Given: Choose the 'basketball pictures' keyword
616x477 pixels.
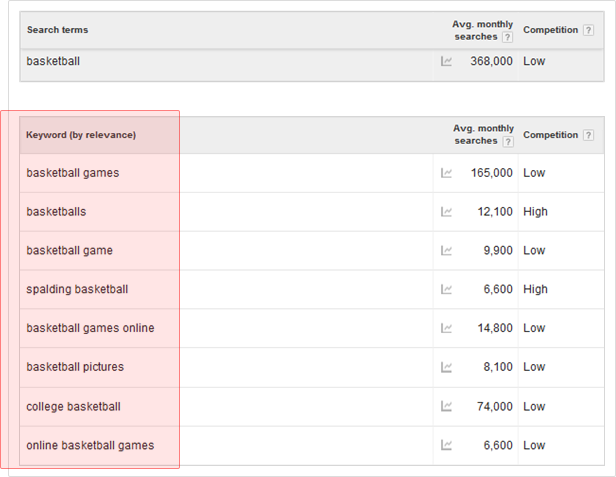Looking at the screenshot, I should [75, 367].
